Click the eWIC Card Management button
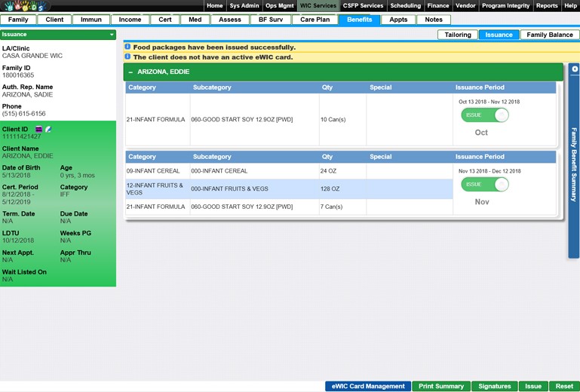Image resolution: width=580 pixels, height=392 pixels. point(367,386)
